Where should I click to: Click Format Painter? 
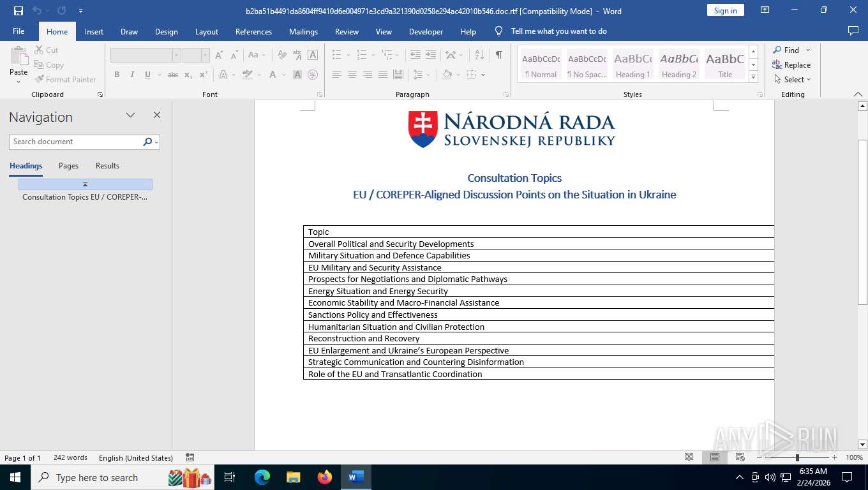65,79
